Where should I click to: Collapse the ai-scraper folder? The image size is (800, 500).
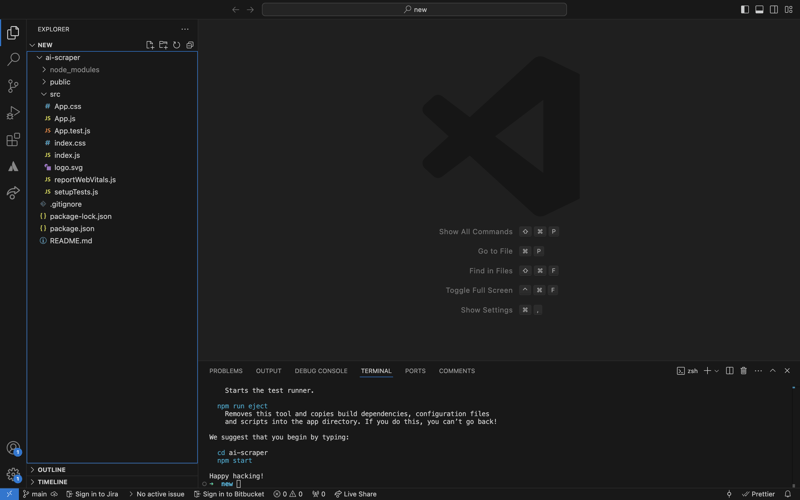[x=39, y=58]
